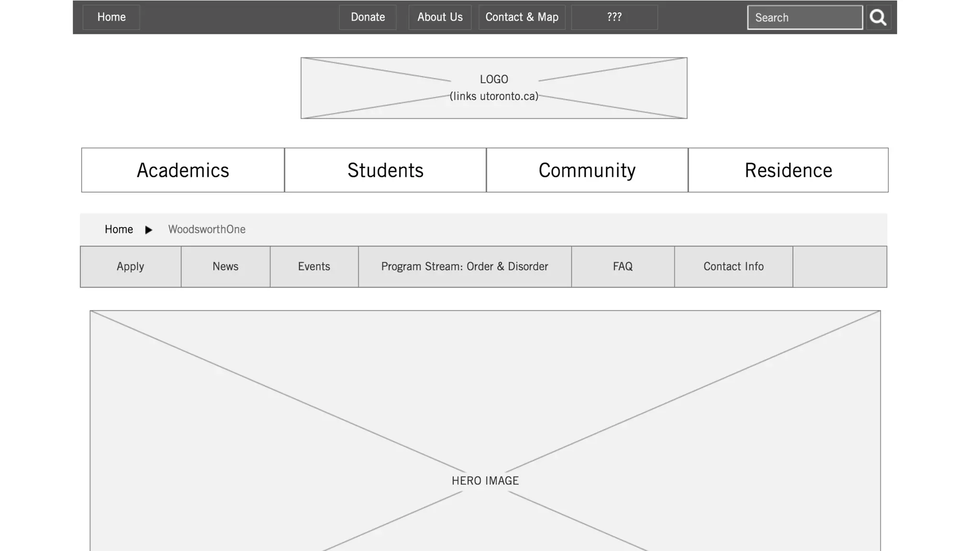Open the About Us page
The width and height of the screenshot is (980, 551).
[x=440, y=17]
